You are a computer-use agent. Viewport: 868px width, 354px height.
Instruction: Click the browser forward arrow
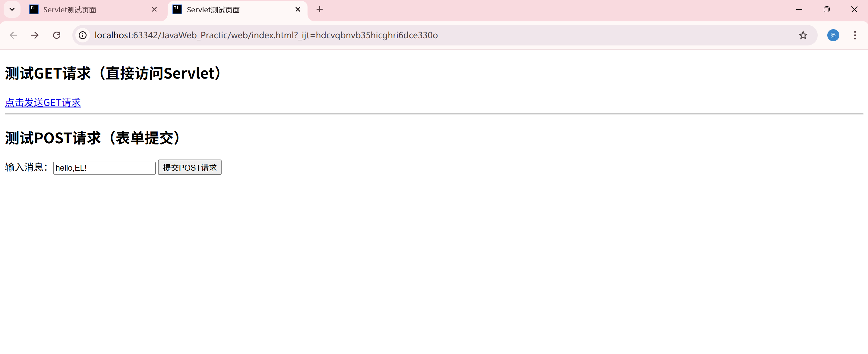35,35
